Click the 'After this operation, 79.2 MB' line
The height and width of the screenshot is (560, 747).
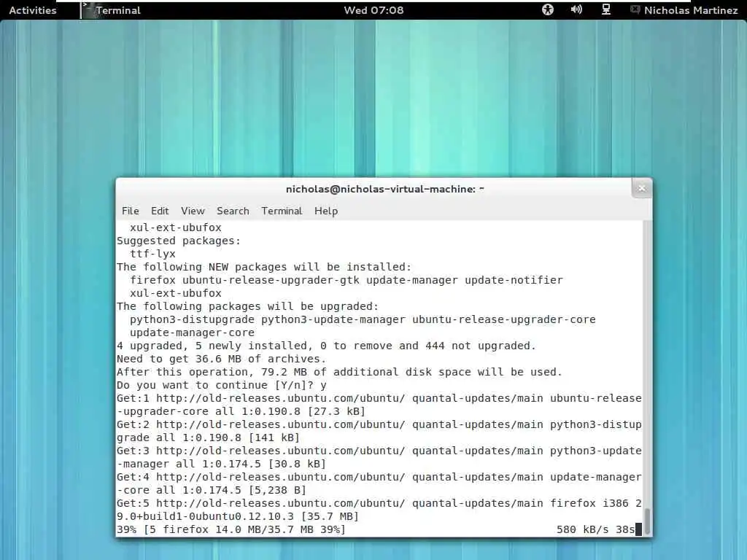tap(339, 372)
